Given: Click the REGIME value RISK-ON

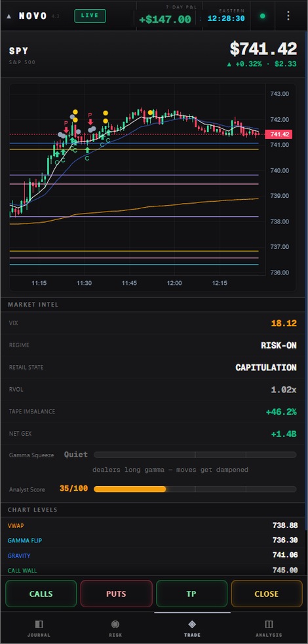Looking at the screenshot, I should [279, 345].
